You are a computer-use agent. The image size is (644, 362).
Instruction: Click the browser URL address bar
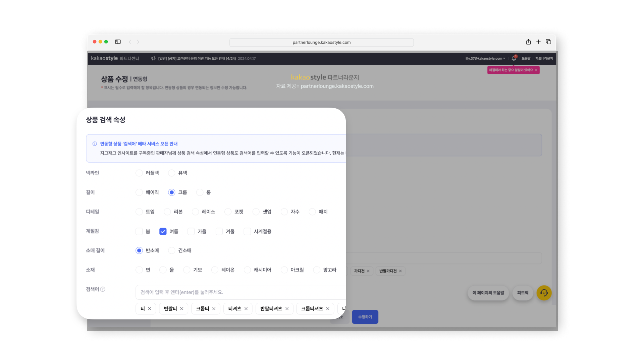click(x=321, y=42)
